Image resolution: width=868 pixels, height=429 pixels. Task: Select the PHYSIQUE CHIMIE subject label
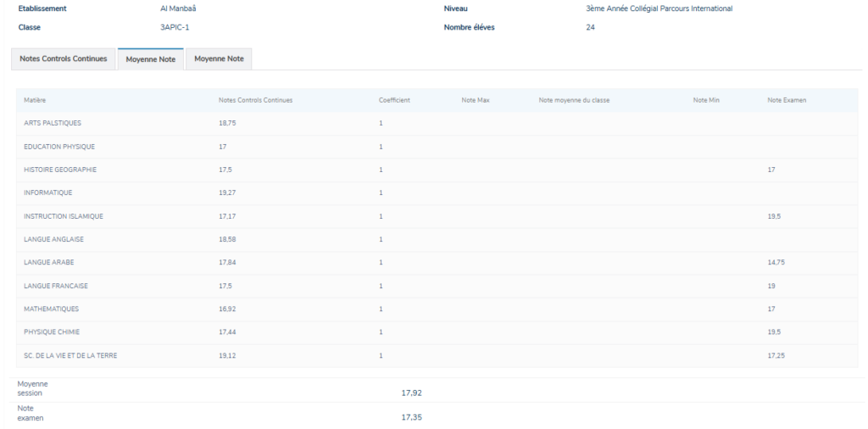pos(52,332)
